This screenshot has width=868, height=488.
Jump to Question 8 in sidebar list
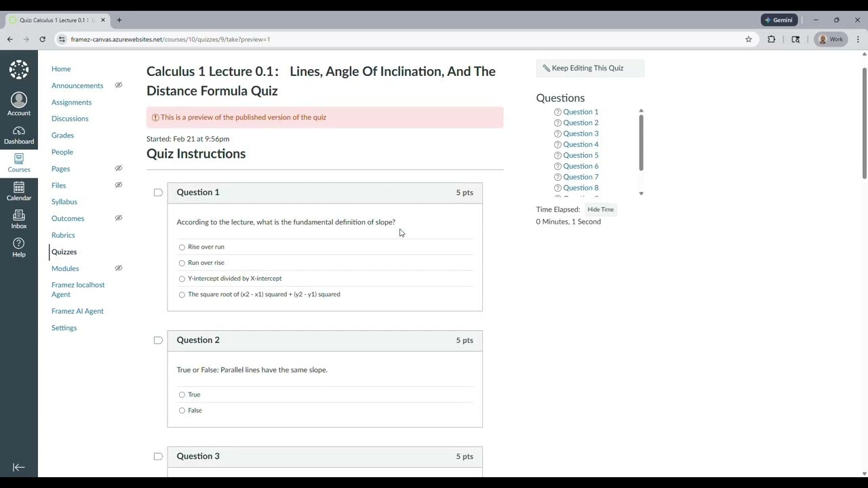[580, 188]
